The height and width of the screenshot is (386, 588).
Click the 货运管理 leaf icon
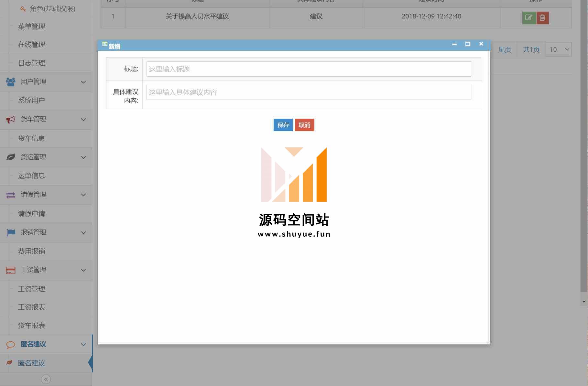pyautogui.click(x=11, y=157)
